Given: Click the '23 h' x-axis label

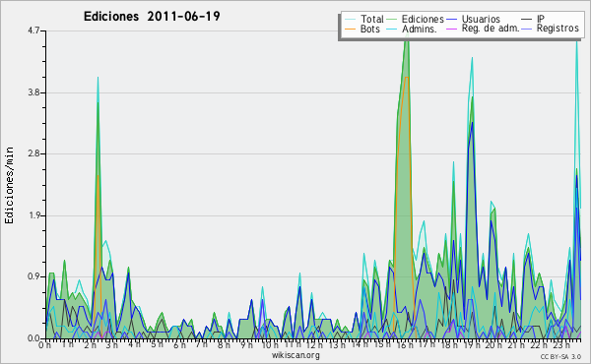Looking at the screenshot, I should [561, 344].
